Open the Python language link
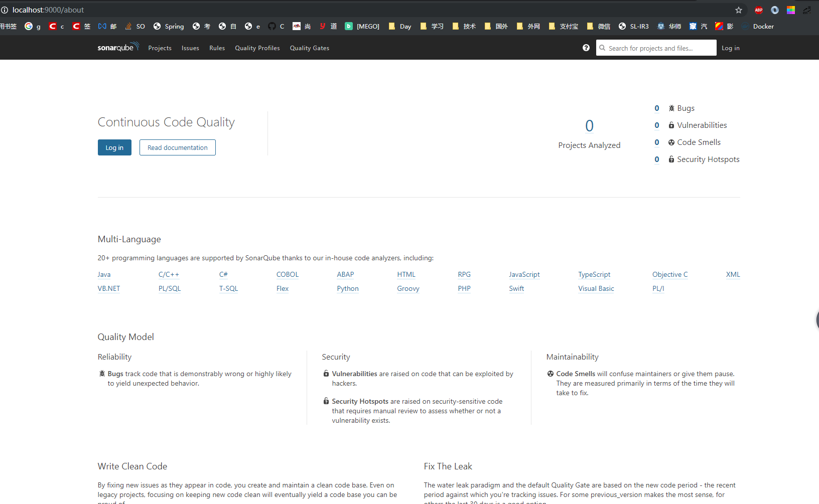 [x=348, y=288]
